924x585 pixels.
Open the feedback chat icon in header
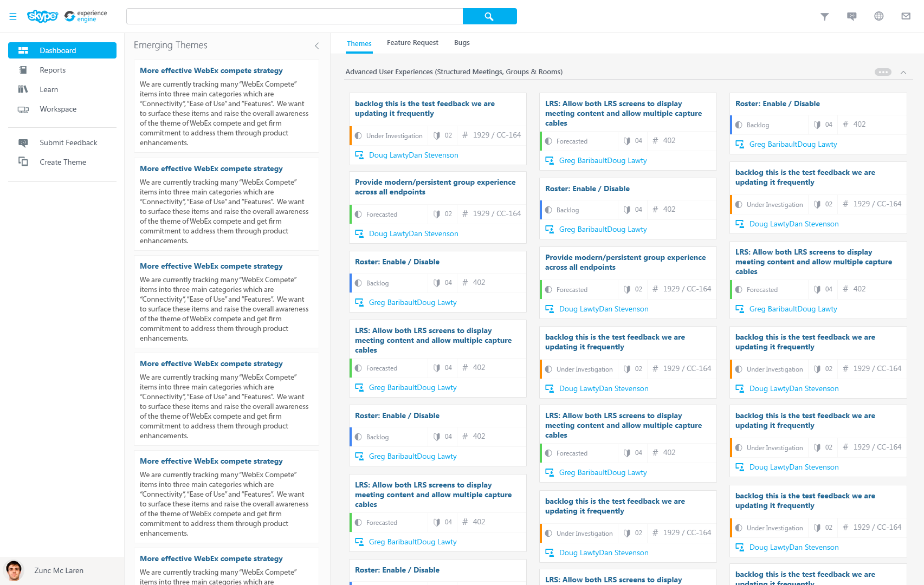pyautogui.click(x=852, y=16)
